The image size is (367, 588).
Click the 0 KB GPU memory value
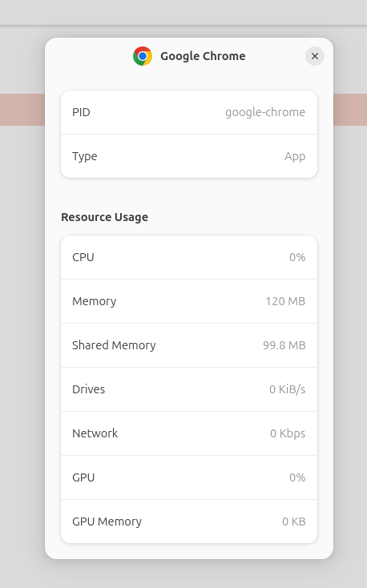pyautogui.click(x=294, y=522)
